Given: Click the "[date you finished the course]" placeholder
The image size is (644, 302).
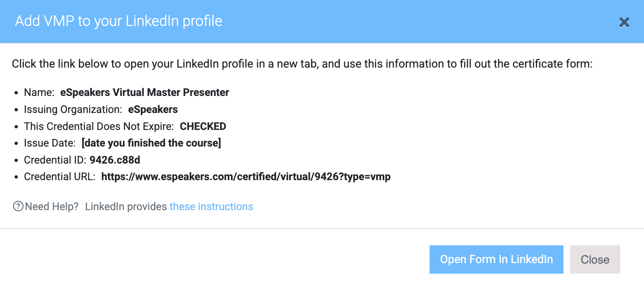Looking at the screenshot, I should pyautogui.click(x=151, y=143).
